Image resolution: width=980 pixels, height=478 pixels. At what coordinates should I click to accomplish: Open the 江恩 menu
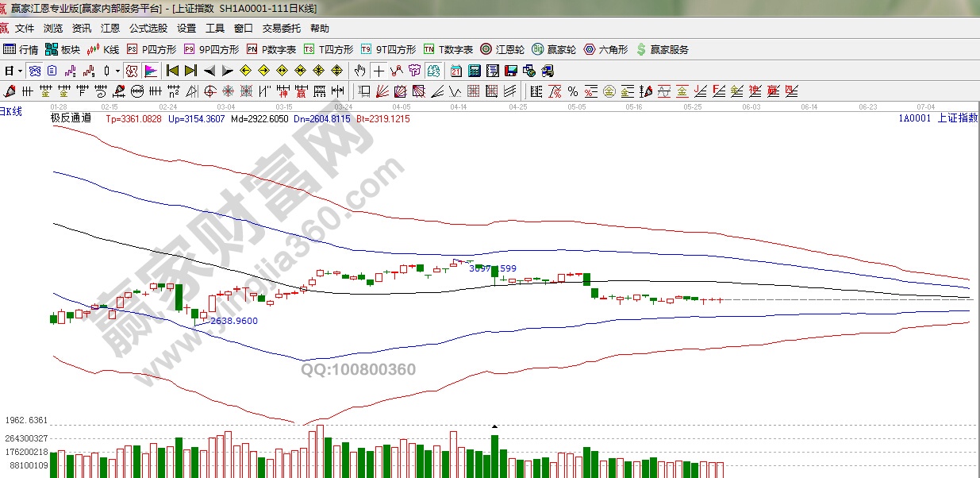tap(110, 29)
